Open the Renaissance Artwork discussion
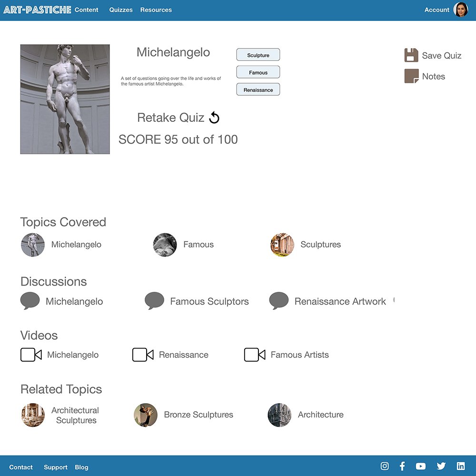 click(x=340, y=301)
